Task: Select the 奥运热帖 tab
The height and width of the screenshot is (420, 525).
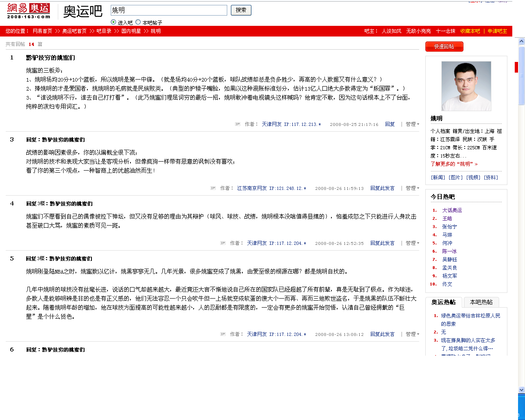Action: pyautogui.click(x=443, y=302)
